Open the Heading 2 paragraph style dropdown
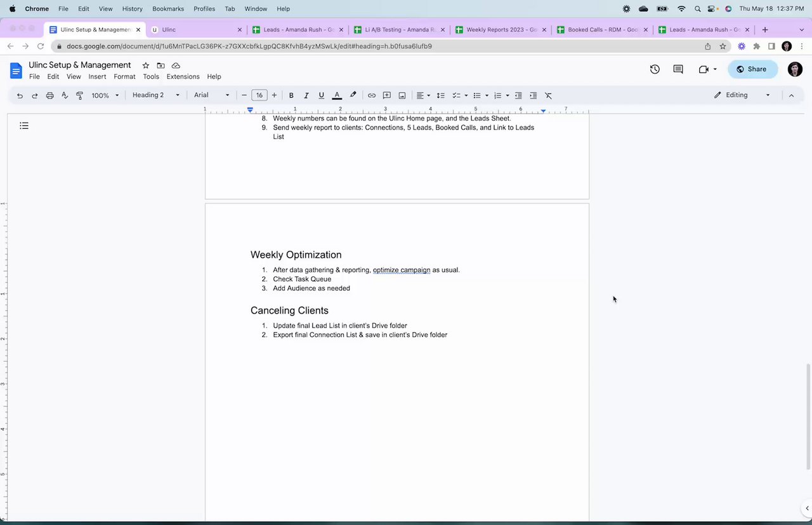 click(156, 95)
